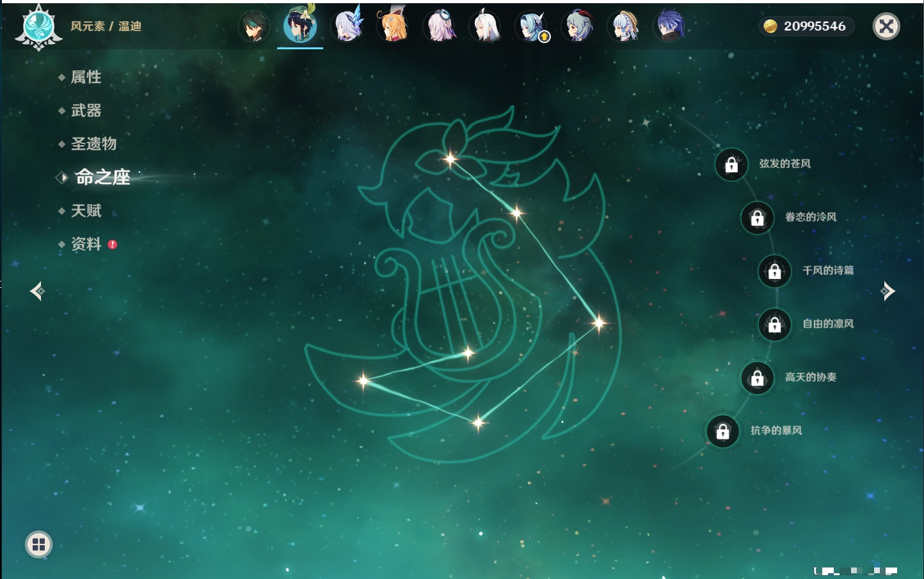924x579 pixels.
Task: Go to previous character with left arrow
Action: click(37, 291)
